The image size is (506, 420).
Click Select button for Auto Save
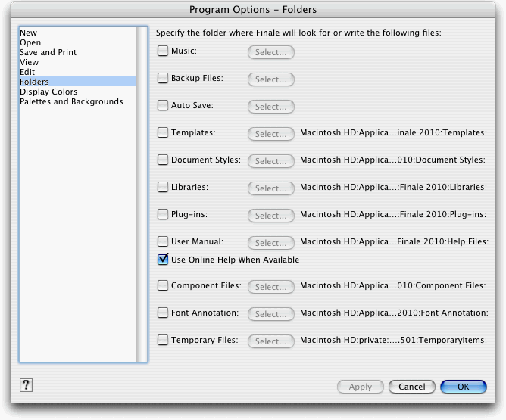point(270,107)
